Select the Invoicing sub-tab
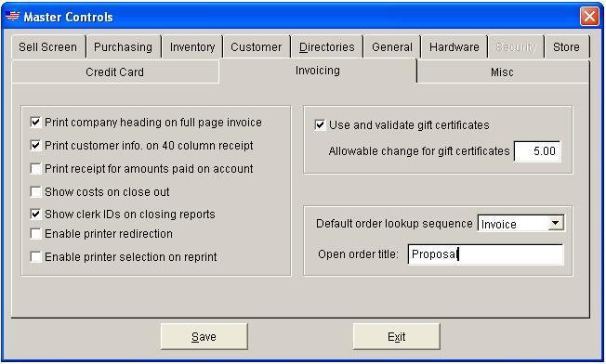Image resolution: width=606 pixels, height=364 pixels. point(318,71)
